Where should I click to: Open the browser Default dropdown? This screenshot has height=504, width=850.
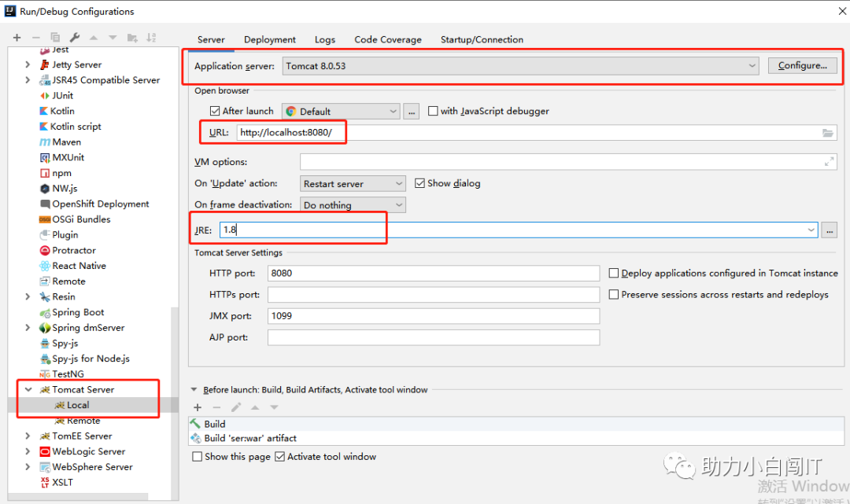click(x=341, y=112)
